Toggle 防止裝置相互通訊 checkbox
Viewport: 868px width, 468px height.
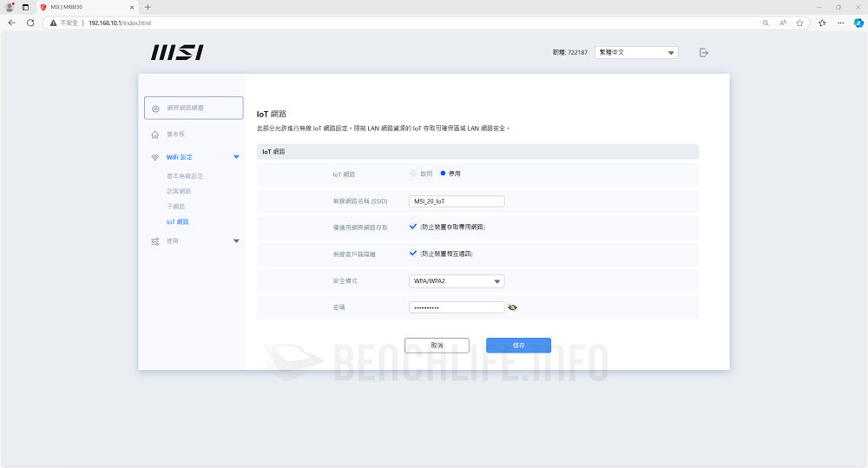coord(413,254)
